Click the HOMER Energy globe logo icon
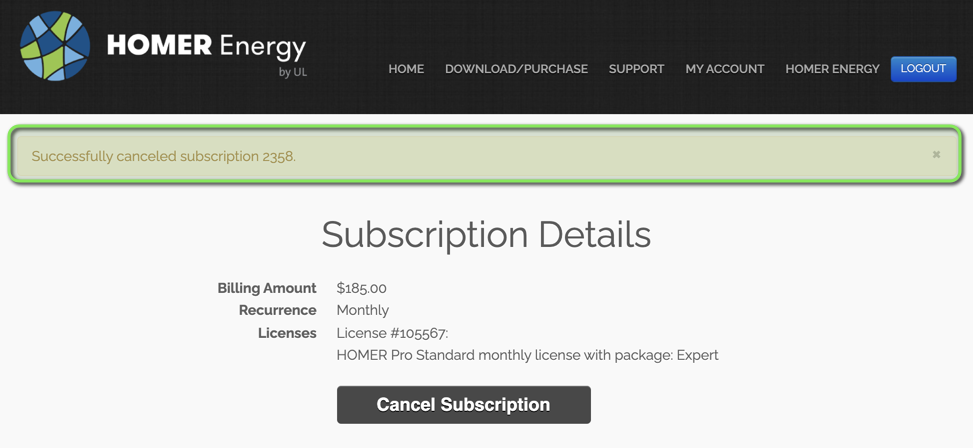This screenshot has width=973, height=448. click(55, 46)
